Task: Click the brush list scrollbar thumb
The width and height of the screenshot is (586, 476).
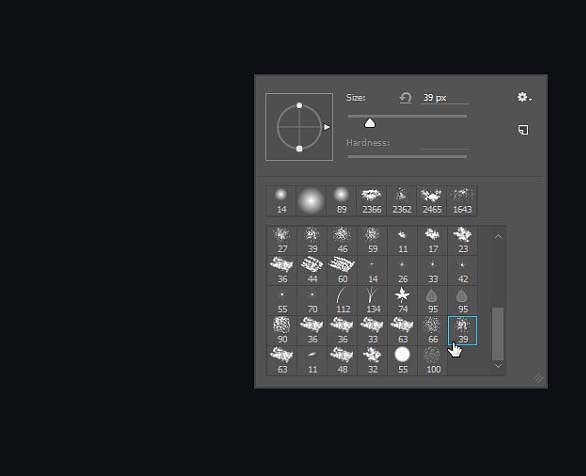Action: [x=498, y=334]
